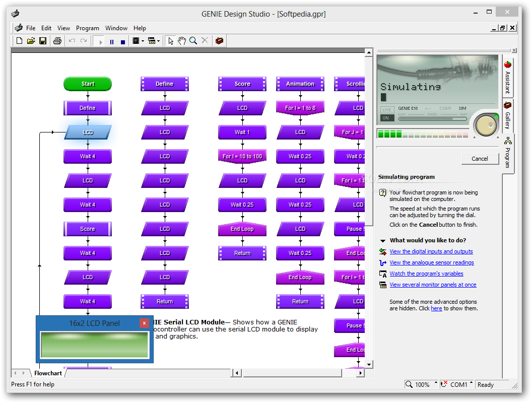This screenshot has height=403, width=532.
Task: Switch to the Program side tab
Action: [508, 153]
